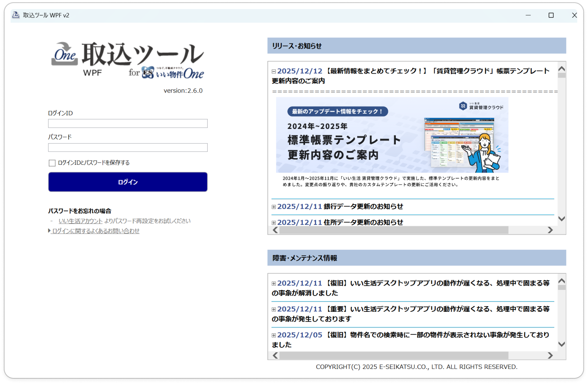Image resolution: width=588 pixels, height=384 pixels.
Task: Click 物件名での検索時 maintenance headline text
Action: pos(411,340)
